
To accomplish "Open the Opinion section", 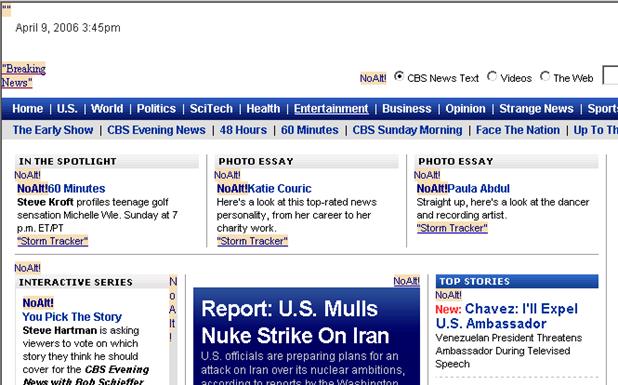I will tap(465, 109).
